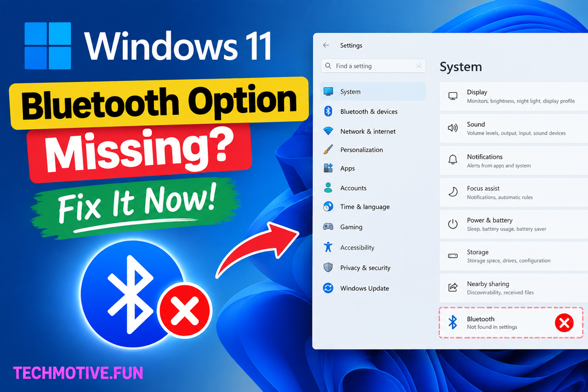Click the Nearby sharing share icon
588x392 pixels.
coord(453,288)
